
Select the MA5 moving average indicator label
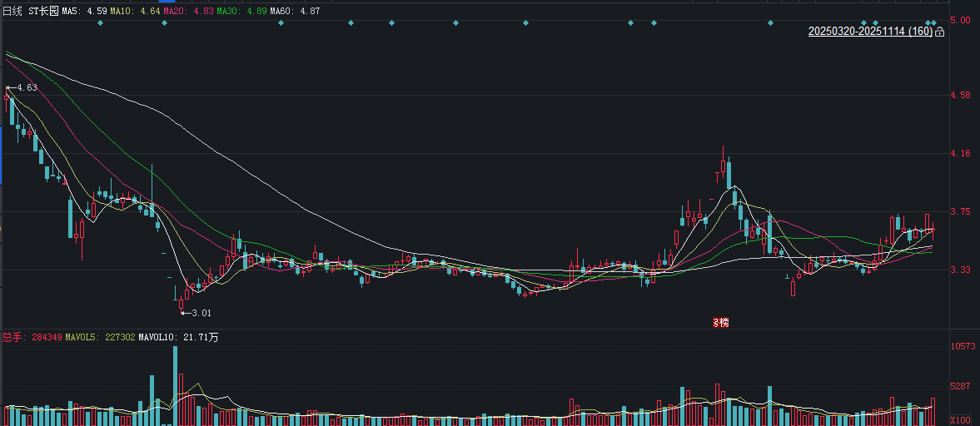pyautogui.click(x=84, y=11)
